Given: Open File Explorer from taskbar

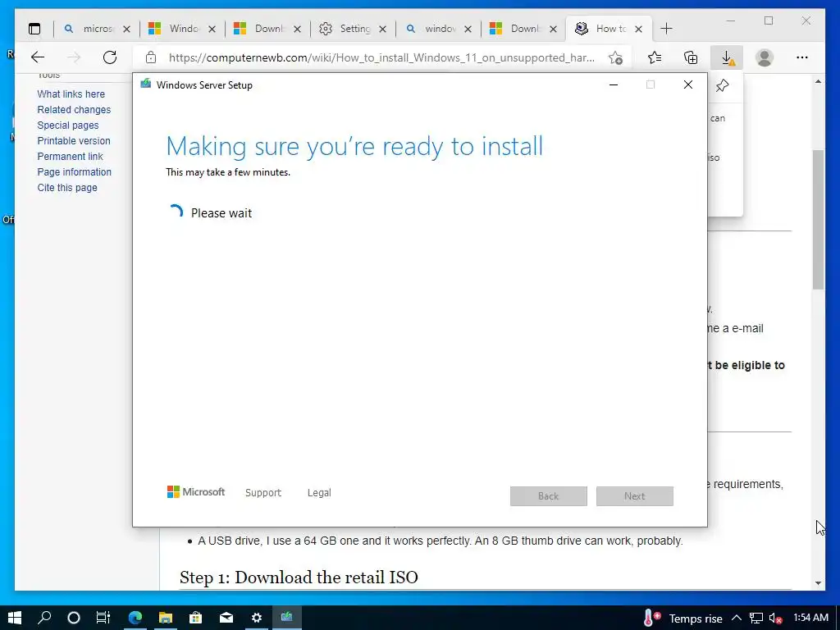Looking at the screenshot, I should pos(166,618).
